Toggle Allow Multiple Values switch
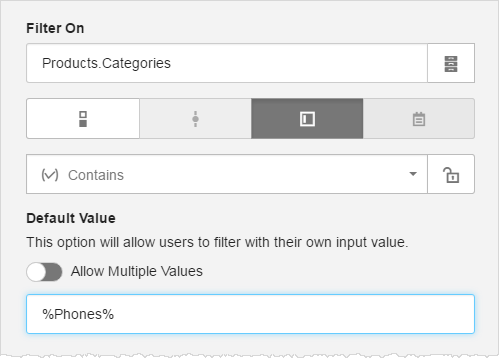This screenshot has height=360, width=499. pyautogui.click(x=44, y=272)
